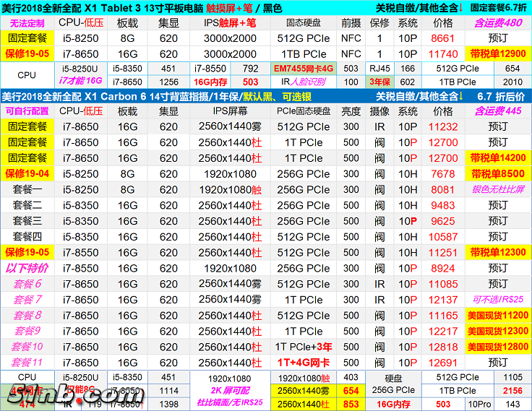Click the price '11085'
532x411 pixels.
pos(443,284)
